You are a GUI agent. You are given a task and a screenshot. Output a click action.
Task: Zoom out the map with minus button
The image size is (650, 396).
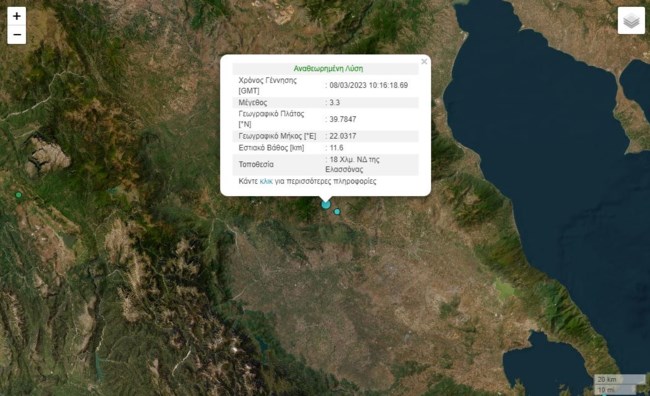click(x=17, y=35)
